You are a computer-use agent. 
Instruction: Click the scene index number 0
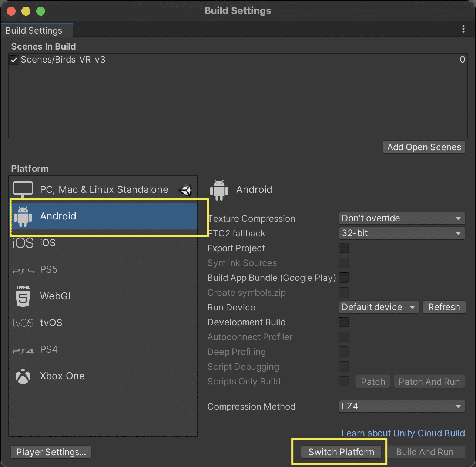click(x=462, y=60)
